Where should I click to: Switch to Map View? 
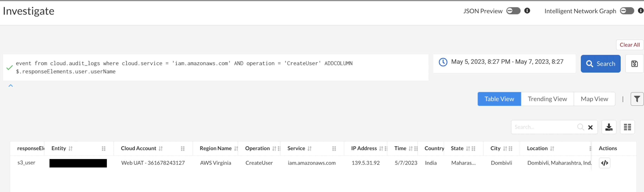594,99
